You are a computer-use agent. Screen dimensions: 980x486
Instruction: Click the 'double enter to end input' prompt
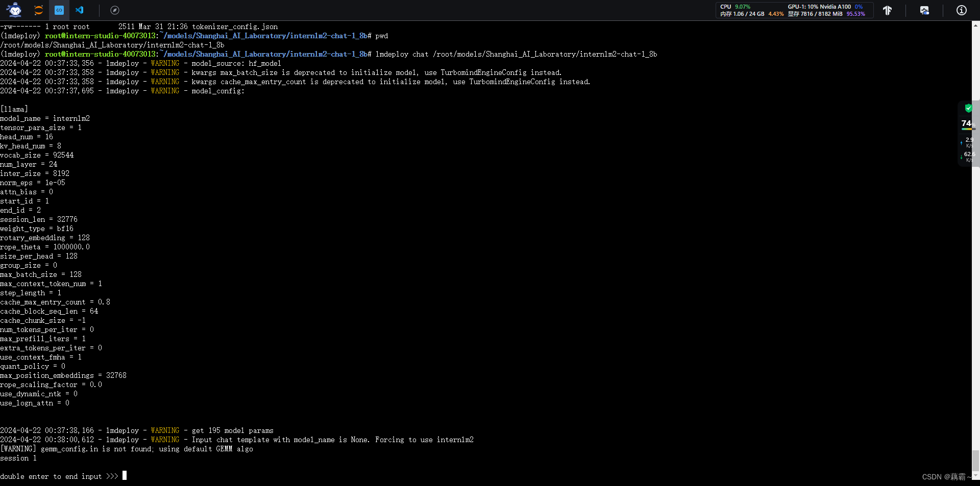click(59, 476)
